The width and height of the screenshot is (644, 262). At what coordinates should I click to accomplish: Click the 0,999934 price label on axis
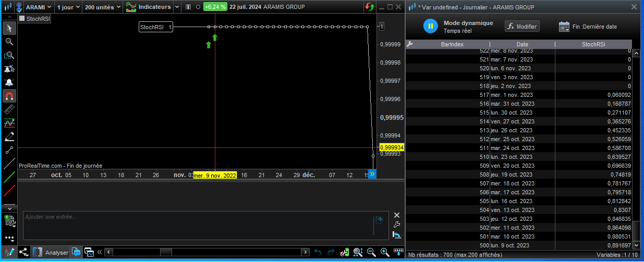click(x=392, y=147)
